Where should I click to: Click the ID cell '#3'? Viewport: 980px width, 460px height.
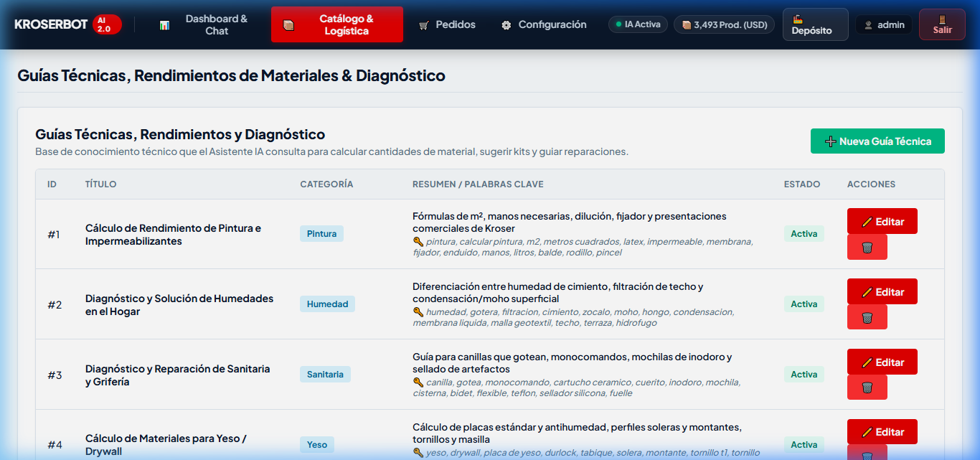coord(55,375)
